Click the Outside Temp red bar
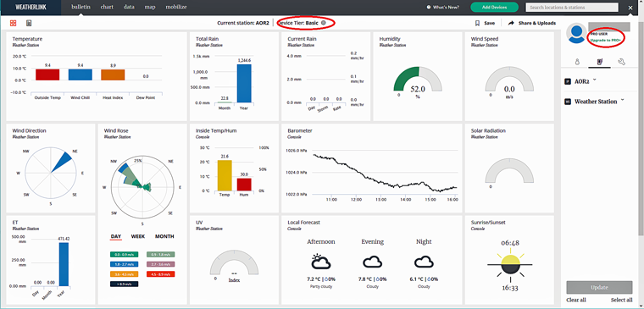Image resolution: width=644 pixels, height=309 pixels. click(47, 74)
